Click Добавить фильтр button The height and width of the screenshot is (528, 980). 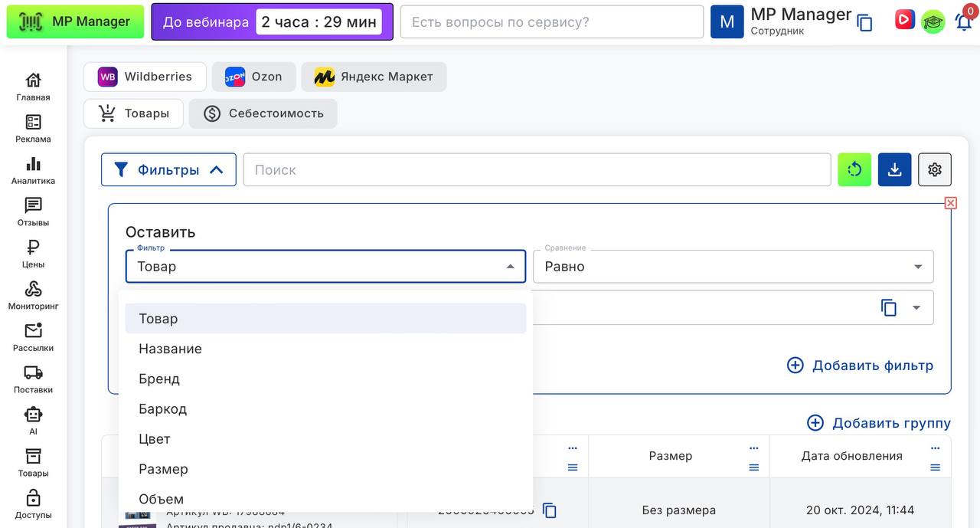860,366
